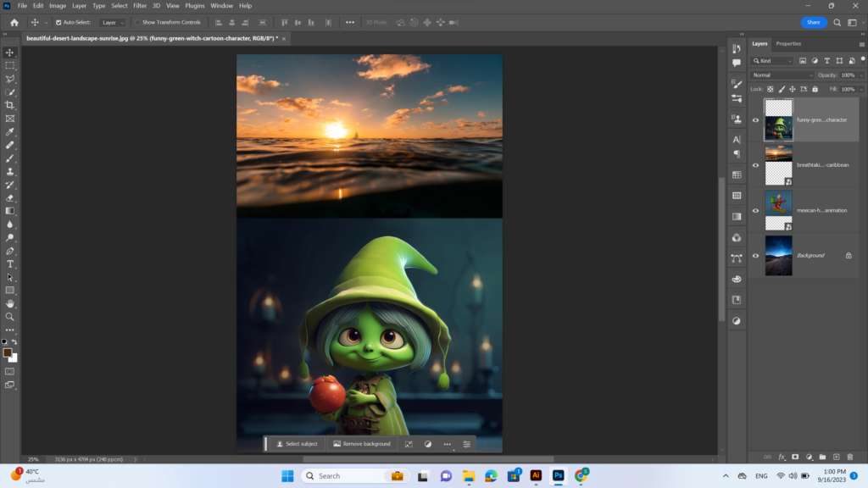Select the Eraser tool
The width and height of the screenshot is (868, 488).
click(x=10, y=198)
